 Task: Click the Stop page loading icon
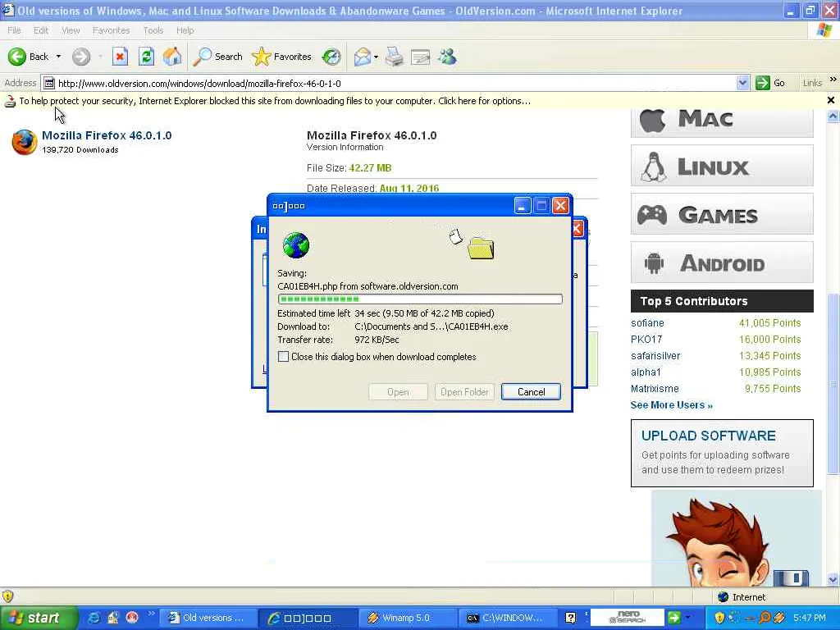pyautogui.click(x=120, y=57)
